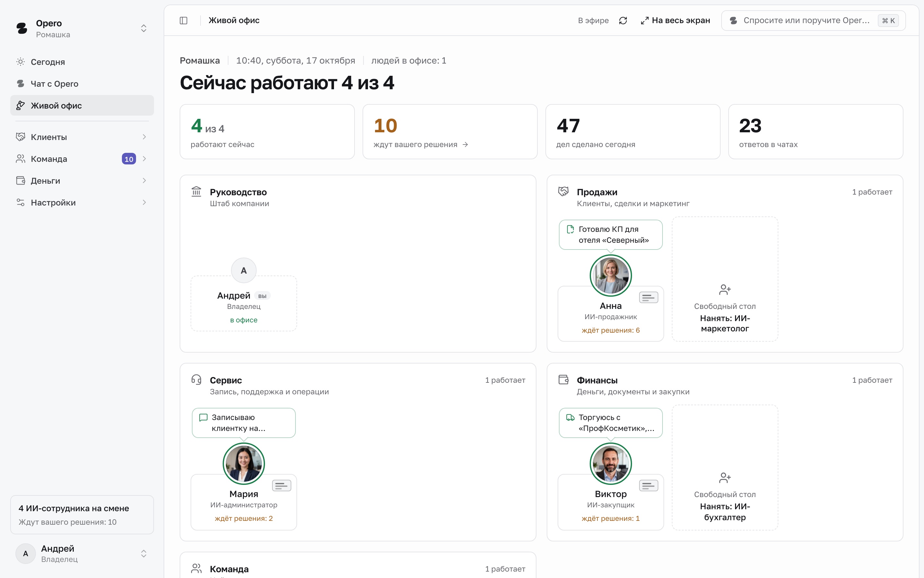Click Мария's message log icon

point(281,486)
